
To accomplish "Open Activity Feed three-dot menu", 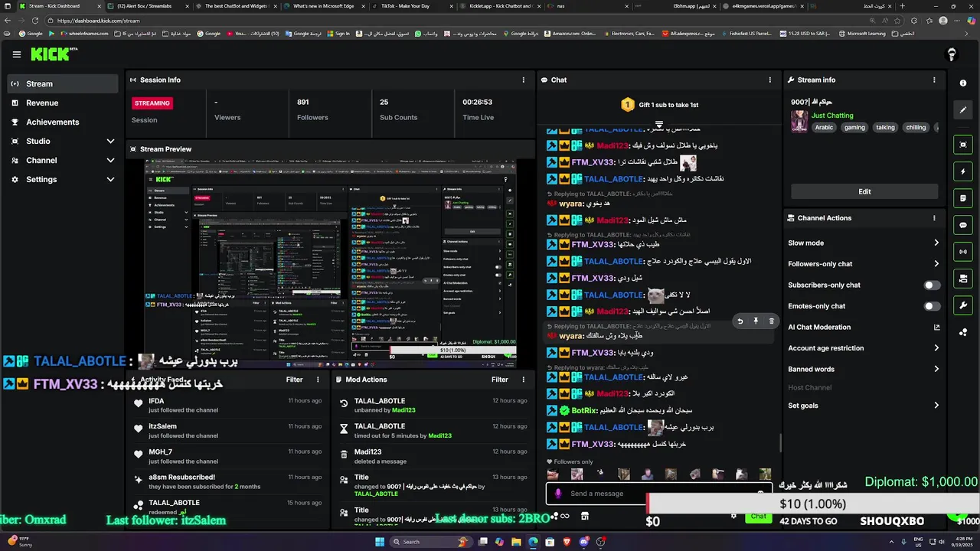I will click(318, 380).
